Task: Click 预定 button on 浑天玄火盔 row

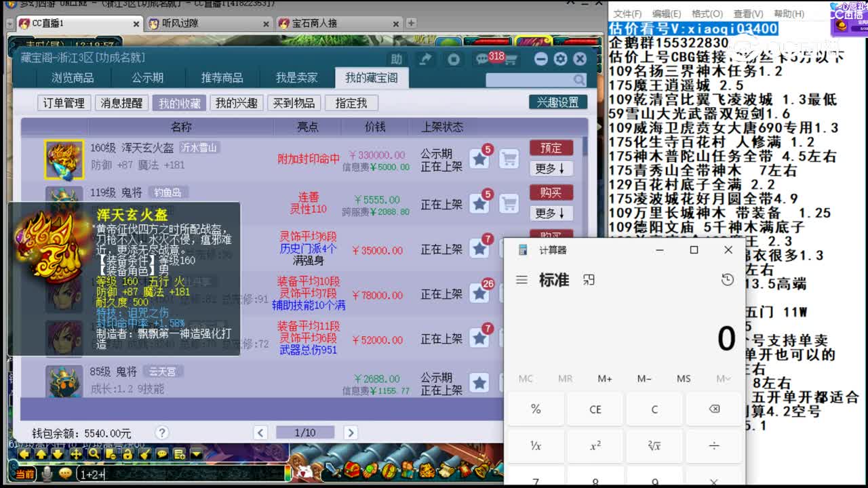Action: (551, 148)
